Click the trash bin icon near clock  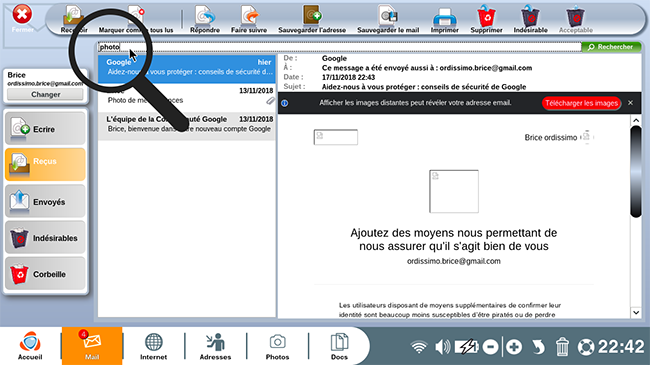pyautogui.click(x=562, y=347)
